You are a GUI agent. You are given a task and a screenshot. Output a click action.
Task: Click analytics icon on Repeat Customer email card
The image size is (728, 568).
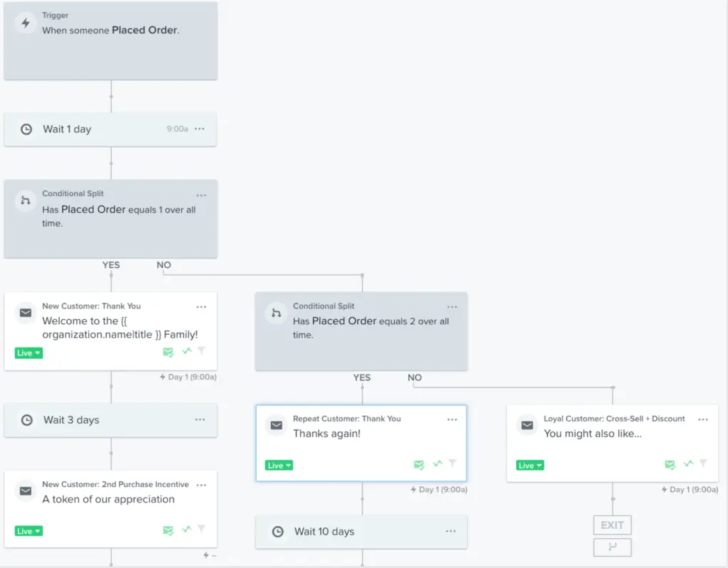(437, 463)
